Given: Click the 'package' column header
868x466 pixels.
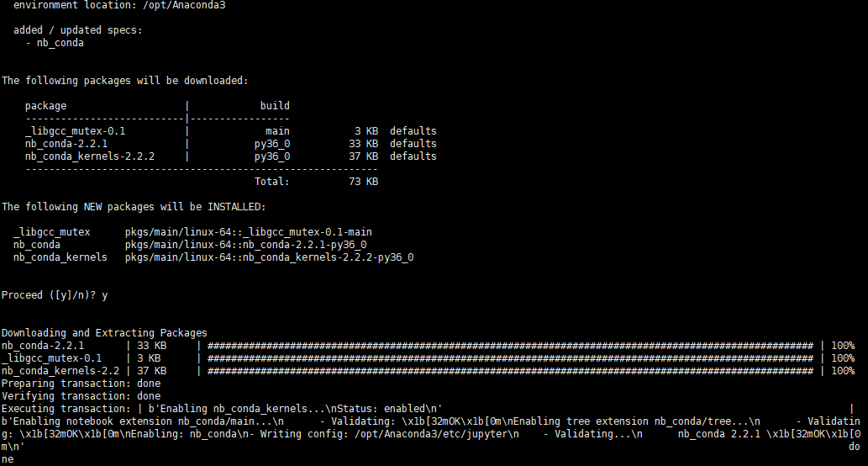Looking at the screenshot, I should coord(45,106).
